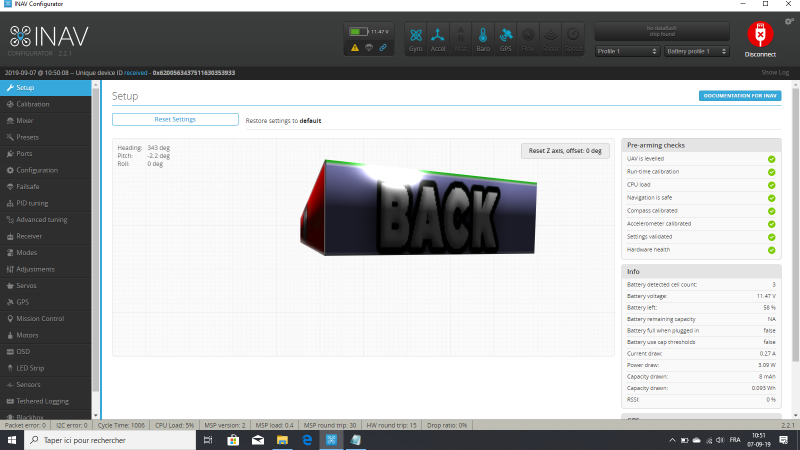The width and height of the screenshot is (800, 450).
Task: Click the Compass calibrated green checkmark
Action: click(771, 211)
